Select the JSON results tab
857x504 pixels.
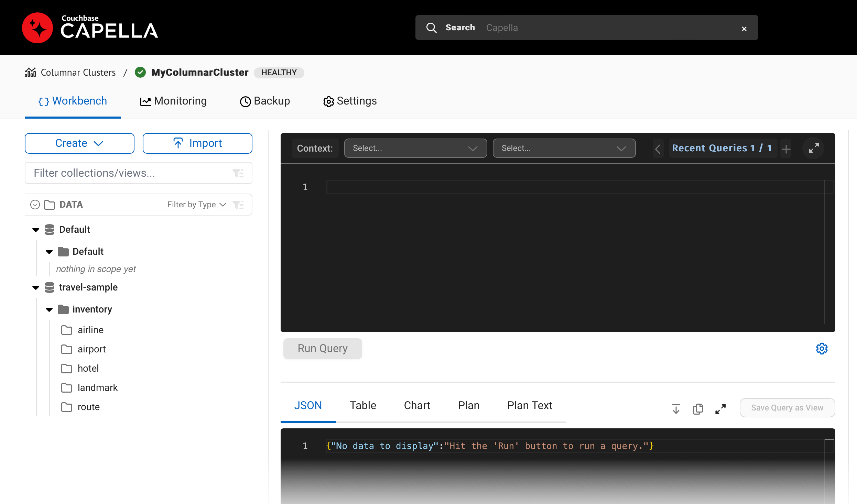pyautogui.click(x=308, y=405)
